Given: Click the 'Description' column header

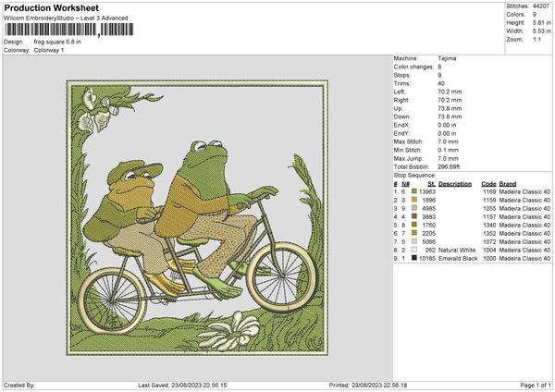Looking at the screenshot, I should tap(455, 184).
